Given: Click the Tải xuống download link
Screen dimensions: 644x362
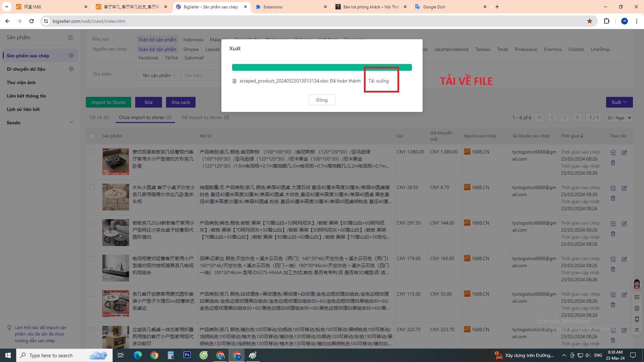Looking at the screenshot, I should click(x=379, y=81).
